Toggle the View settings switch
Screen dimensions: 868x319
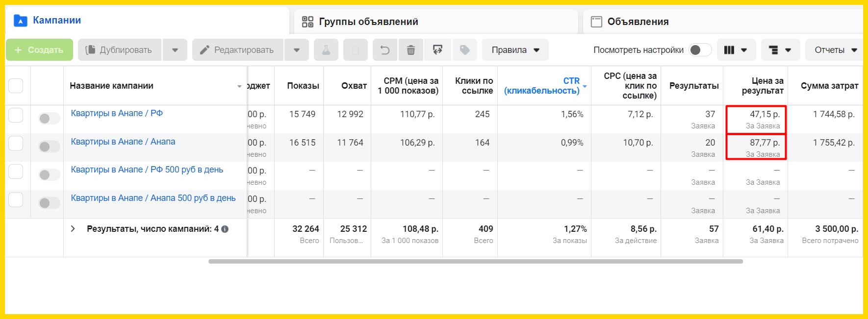pyautogui.click(x=700, y=50)
